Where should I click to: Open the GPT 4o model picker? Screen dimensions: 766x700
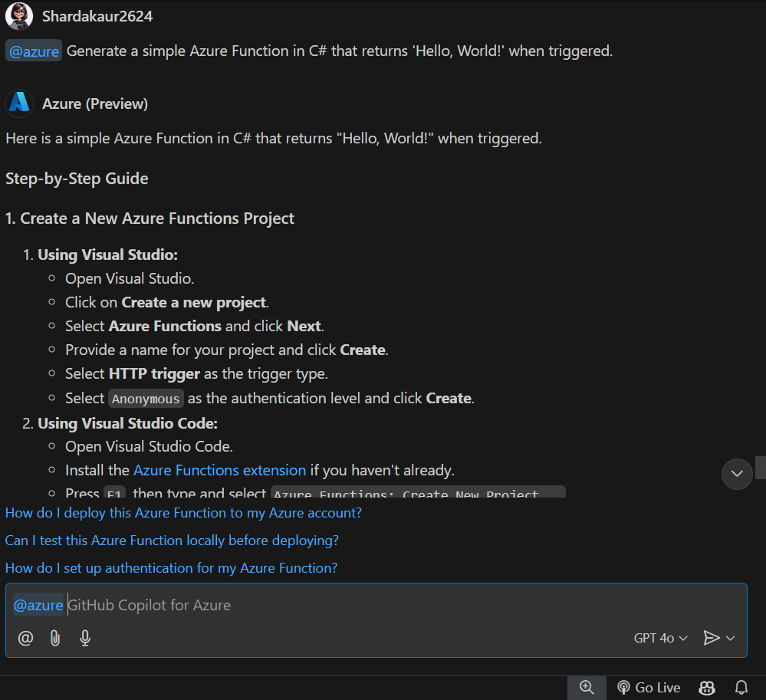point(660,638)
